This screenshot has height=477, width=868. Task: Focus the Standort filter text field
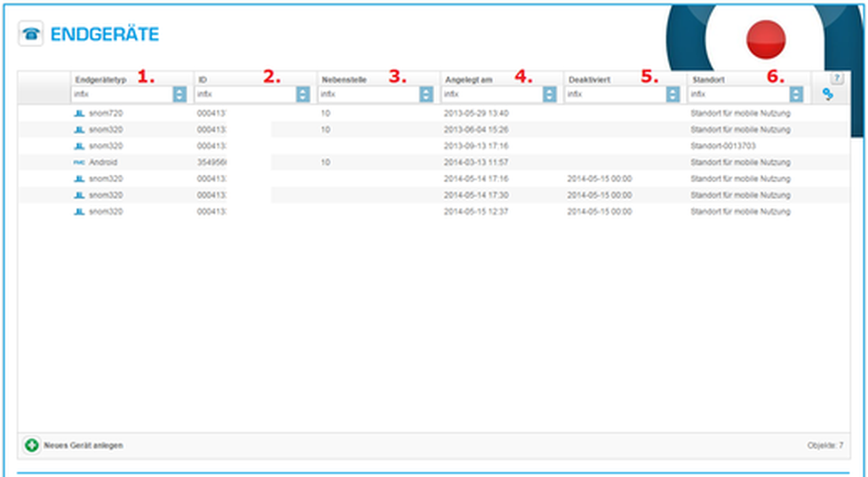(x=739, y=95)
